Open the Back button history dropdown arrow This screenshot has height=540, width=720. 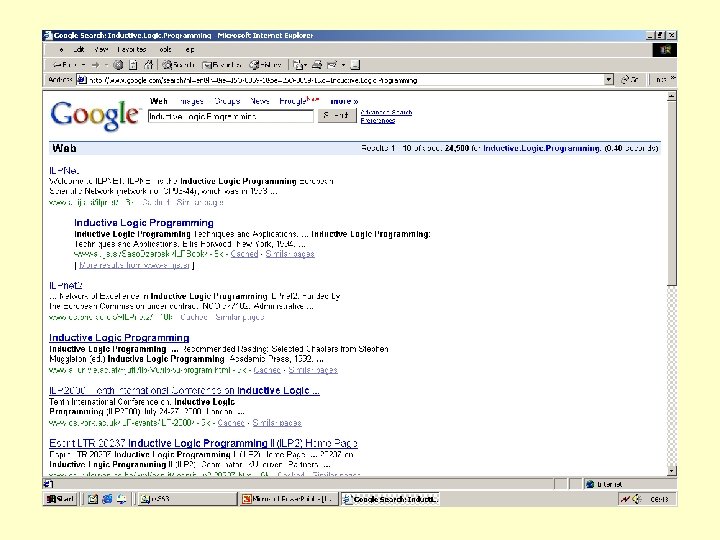coord(83,65)
